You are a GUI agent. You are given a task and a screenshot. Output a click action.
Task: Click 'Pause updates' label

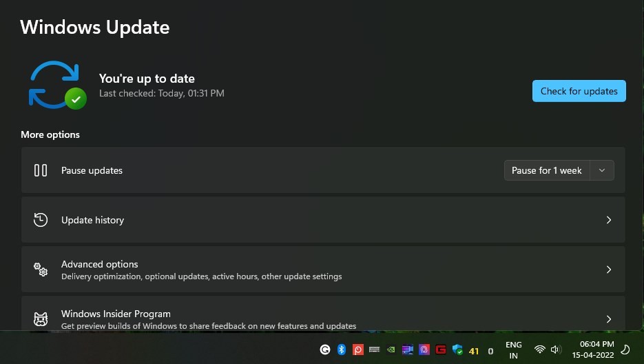[92, 170]
